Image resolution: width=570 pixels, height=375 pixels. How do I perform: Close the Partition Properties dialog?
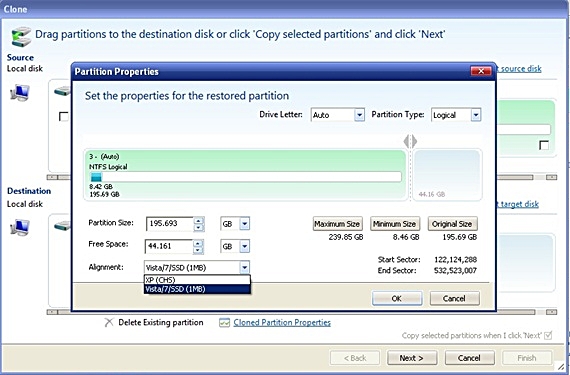click(x=481, y=71)
